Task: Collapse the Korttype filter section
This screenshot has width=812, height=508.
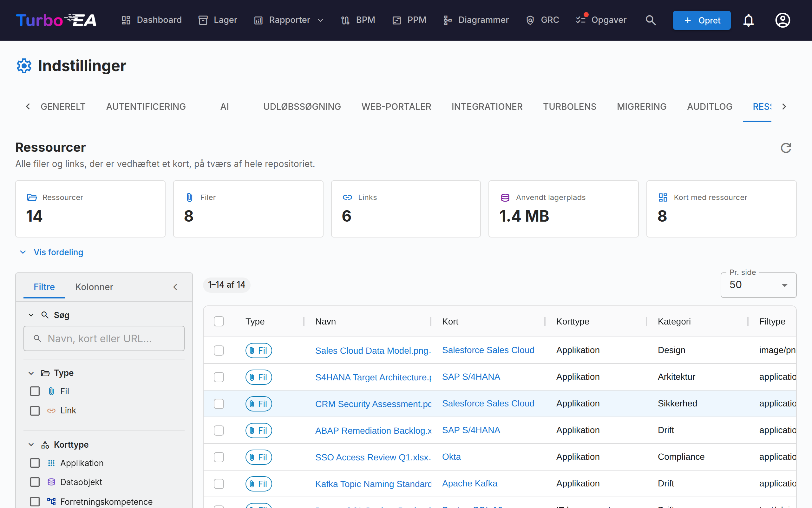Action: [x=31, y=444]
